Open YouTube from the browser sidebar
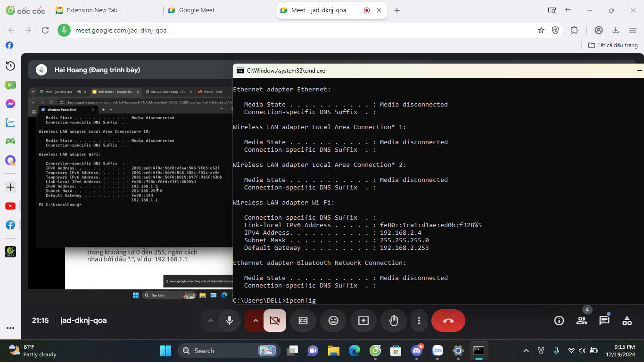Image resolution: width=644 pixels, height=362 pixels. coord(10,206)
